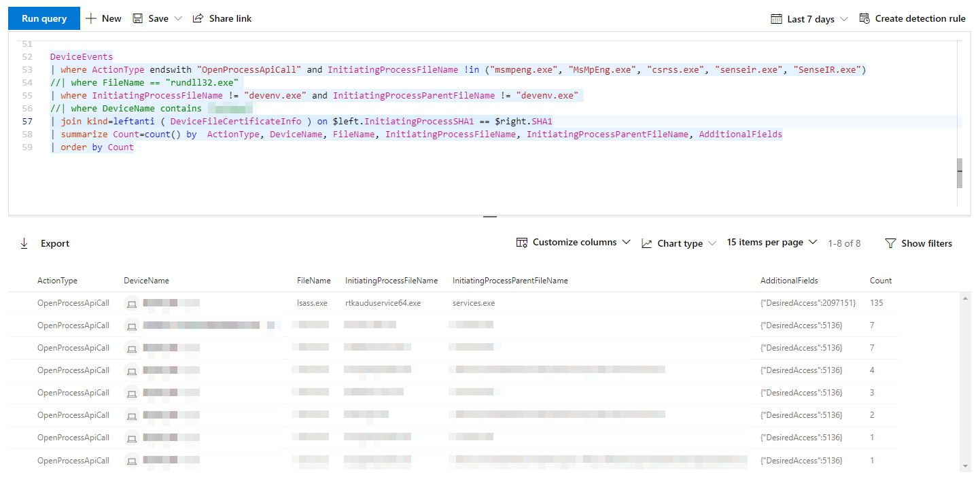Screen dimensions: 980x477
Task: Select the count value 2
Action: point(872,415)
